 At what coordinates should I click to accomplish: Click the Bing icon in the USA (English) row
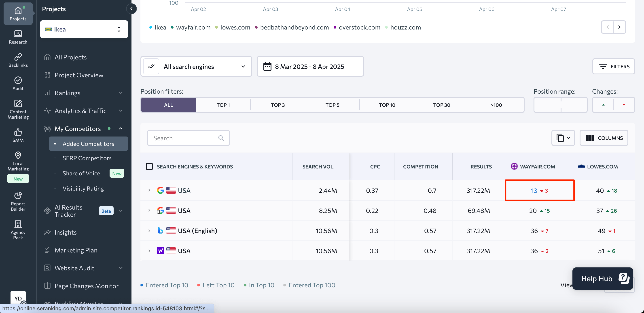[x=160, y=231]
